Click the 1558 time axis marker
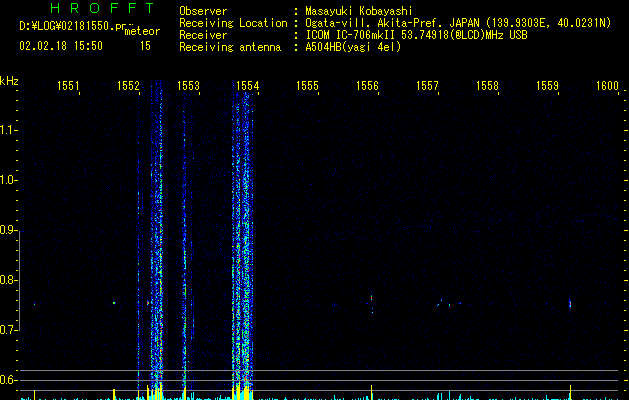 tap(487, 86)
